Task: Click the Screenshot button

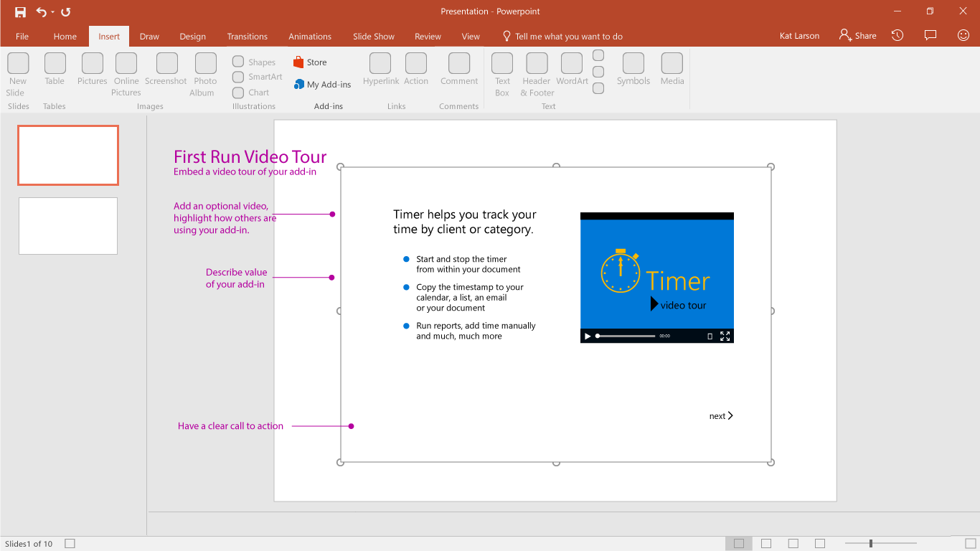Action: 166,70
